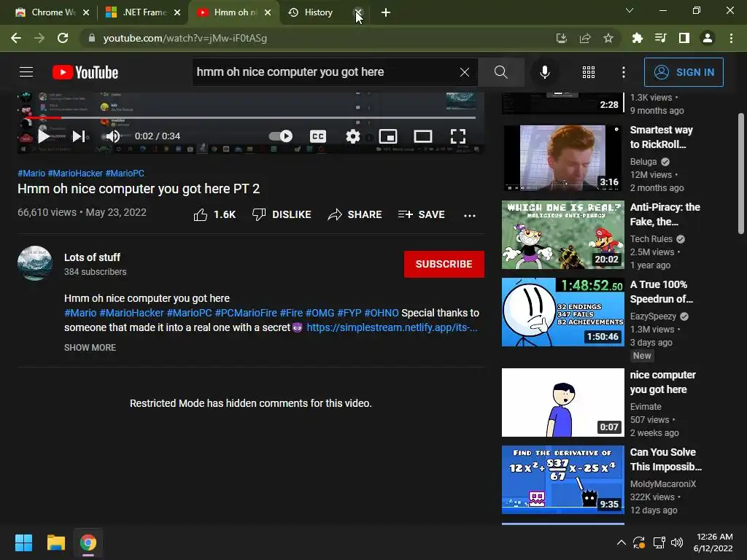
Task: Open the Chrome three-dot menu
Action: pyautogui.click(x=731, y=38)
